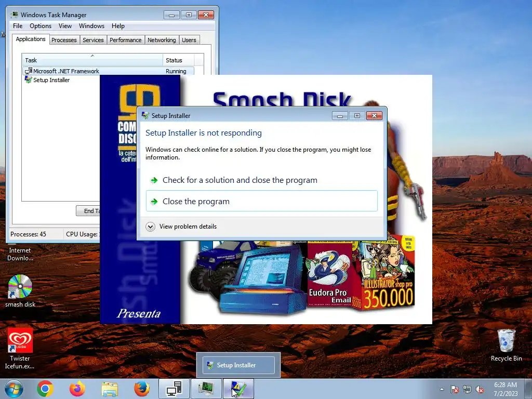Image resolution: width=532 pixels, height=399 pixels.
Task: Click the End Task button in Task Manager
Action: (x=88, y=211)
